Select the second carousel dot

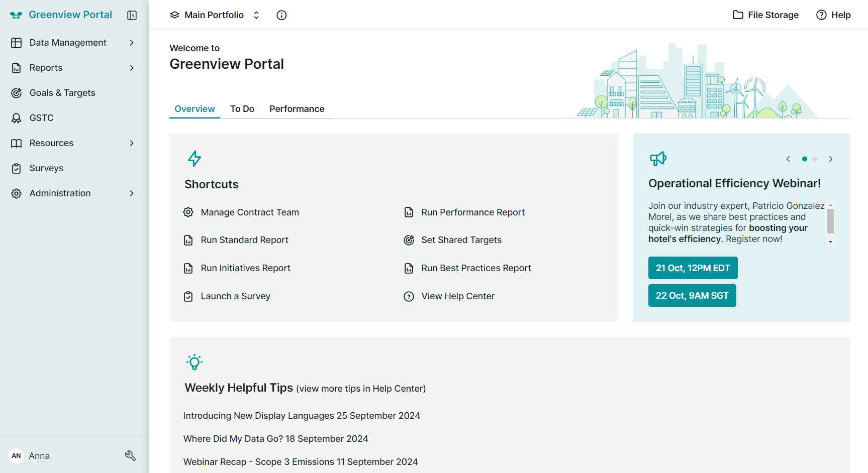click(x=815, y=159)
